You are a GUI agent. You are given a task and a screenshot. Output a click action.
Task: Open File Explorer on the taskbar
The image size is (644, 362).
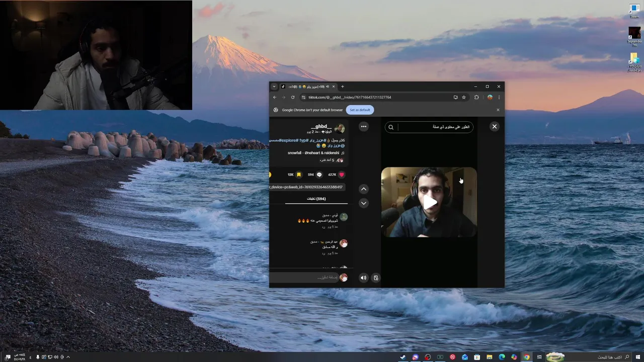click(x=489, y=357)
